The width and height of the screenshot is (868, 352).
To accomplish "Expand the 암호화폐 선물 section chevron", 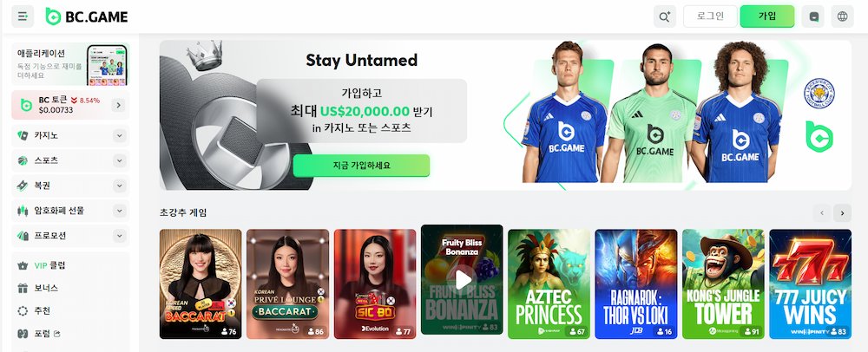I will pyautogui.click(x=120, y=211).
